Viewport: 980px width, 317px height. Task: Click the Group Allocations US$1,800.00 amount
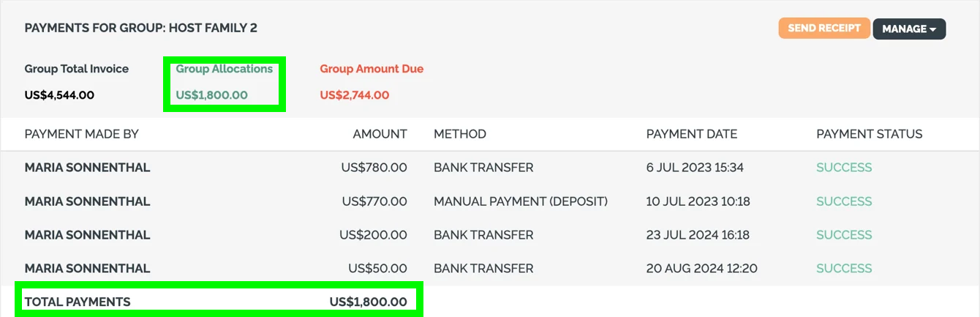coord(212,95)
